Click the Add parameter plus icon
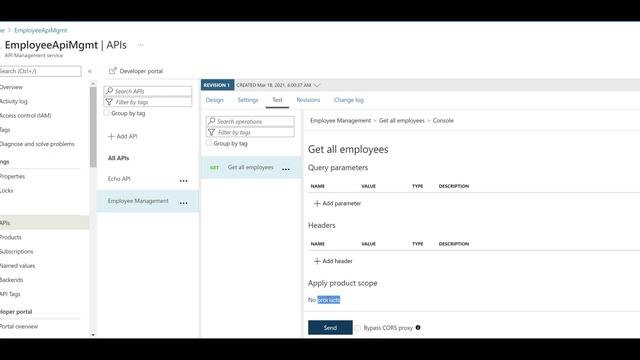 317,203
